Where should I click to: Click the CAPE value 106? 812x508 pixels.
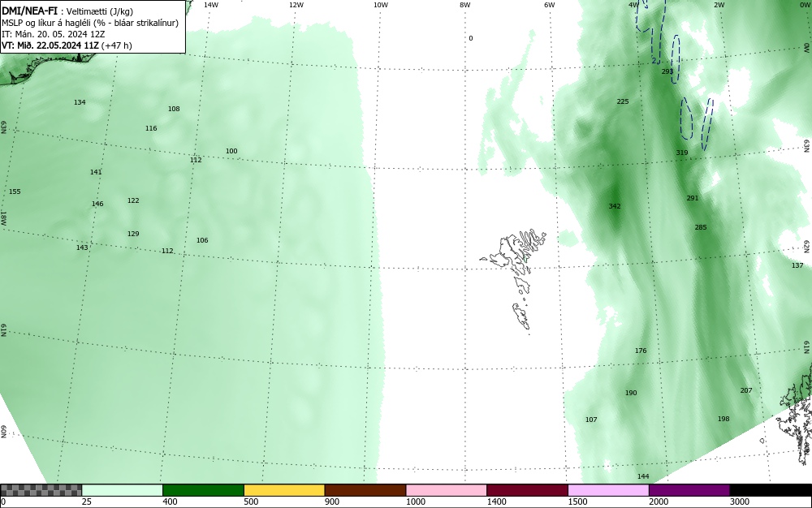(202, 240)
